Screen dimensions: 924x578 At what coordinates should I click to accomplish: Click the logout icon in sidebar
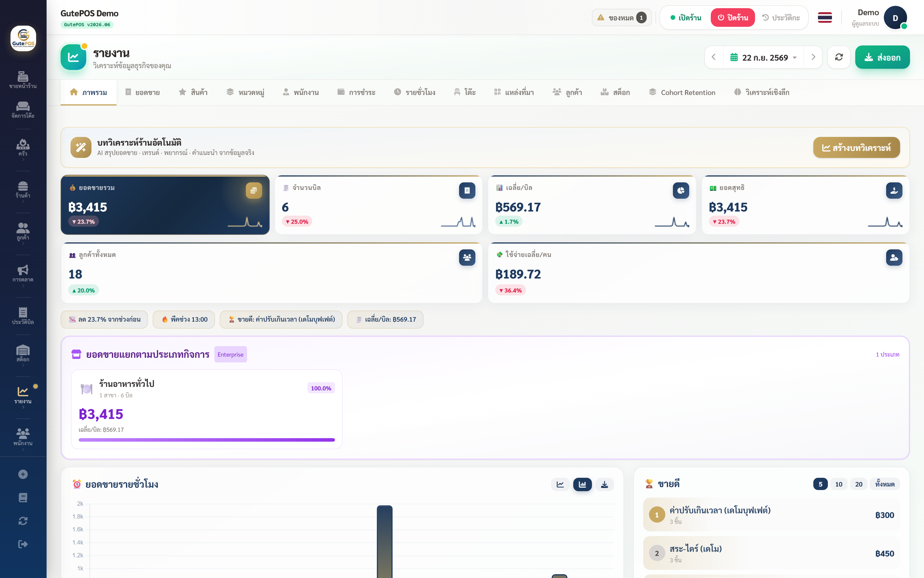tap(23, 544)
